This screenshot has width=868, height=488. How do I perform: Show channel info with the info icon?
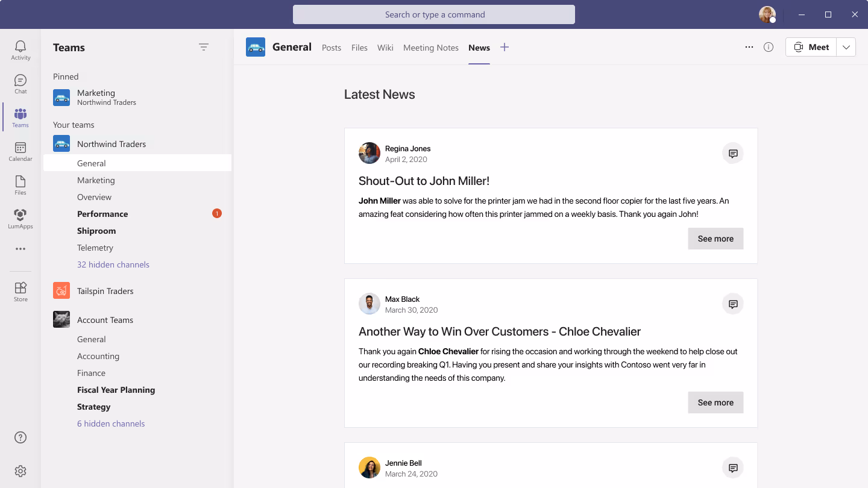[x=769, y=47]
